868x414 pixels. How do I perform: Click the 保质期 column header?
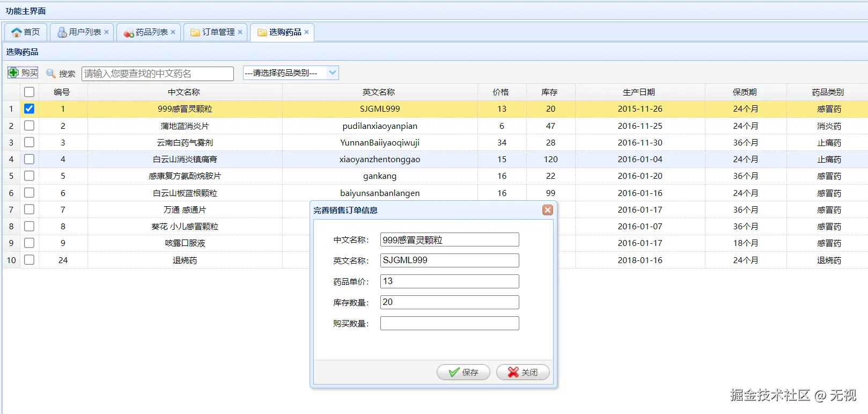click(x=745, y=92)
